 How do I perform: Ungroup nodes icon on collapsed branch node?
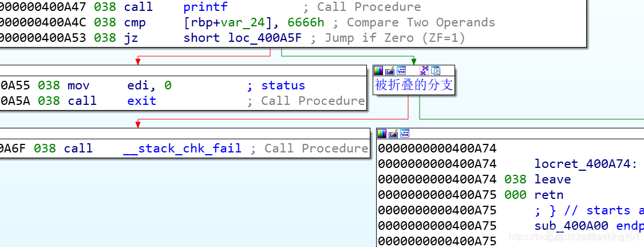click(424, 70)
